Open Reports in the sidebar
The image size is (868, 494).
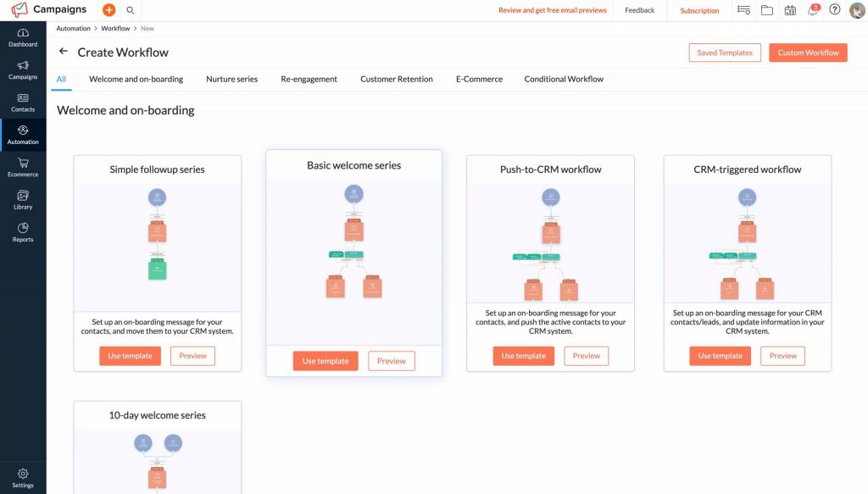[23, 233]
